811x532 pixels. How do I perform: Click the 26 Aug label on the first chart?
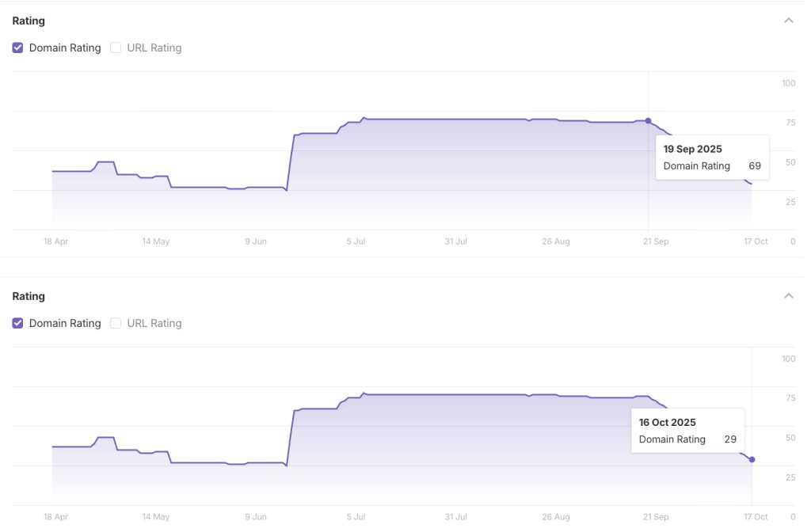tap(556, 241)
